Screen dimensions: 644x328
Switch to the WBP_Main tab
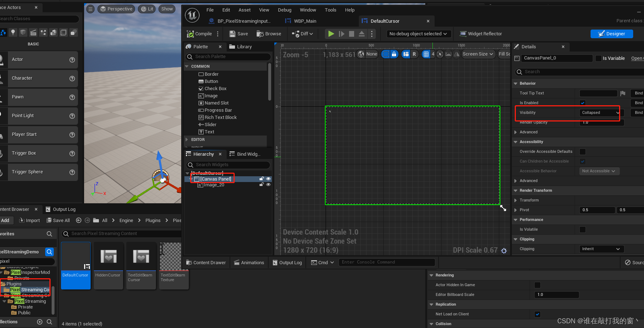[x=305, y=21]
